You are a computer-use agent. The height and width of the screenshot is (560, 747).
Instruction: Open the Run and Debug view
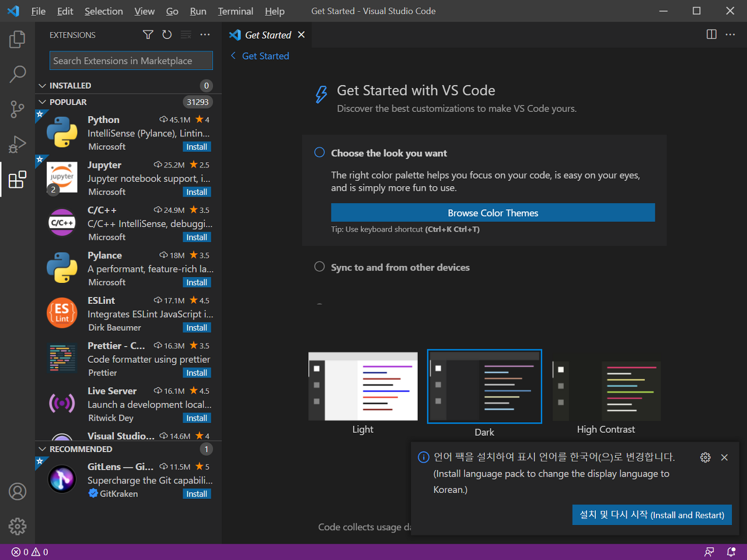click(x=18, y=144)
